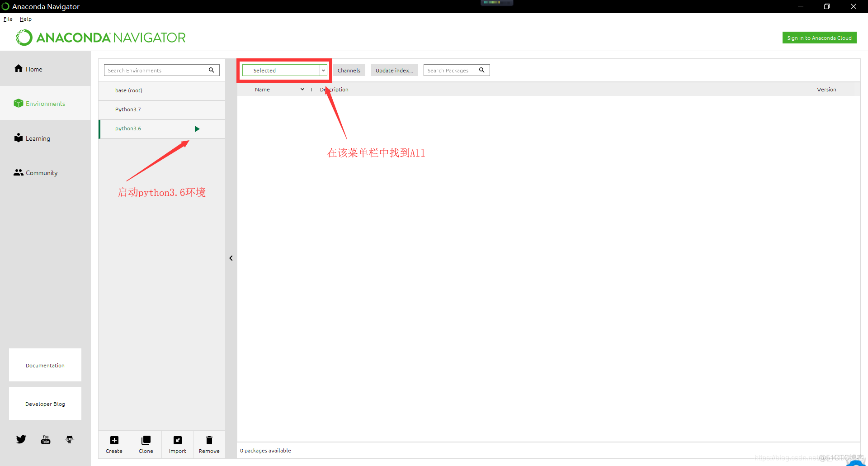
Task: Open the File menu
Action: pos(8,19)
